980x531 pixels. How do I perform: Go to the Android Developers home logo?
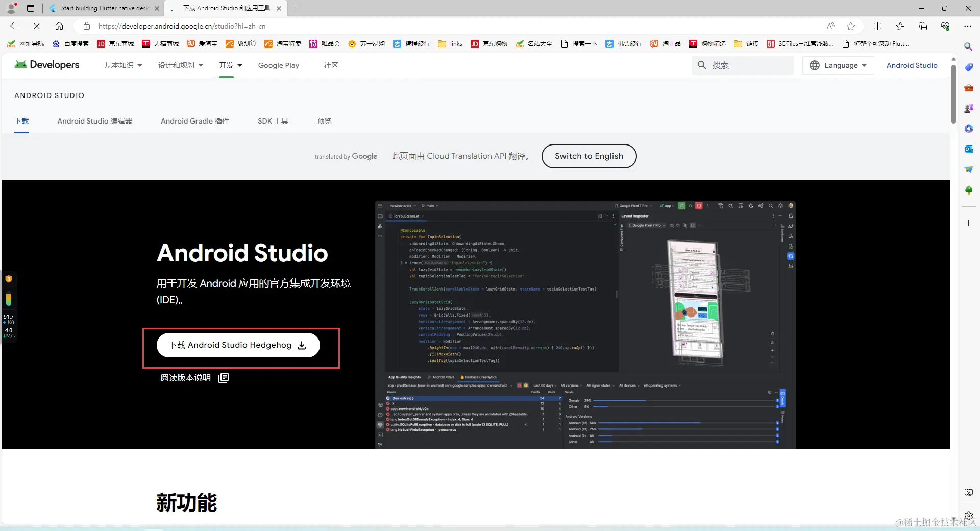pyautogui.click(x=47, y=65)
